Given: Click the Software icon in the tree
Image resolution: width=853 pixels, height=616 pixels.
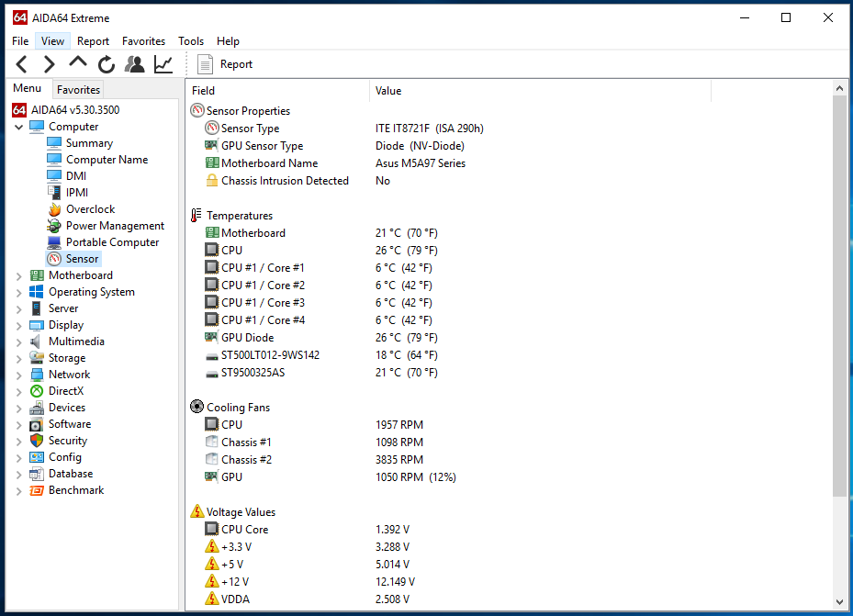Looking at the screenshot, I should 37,424.
